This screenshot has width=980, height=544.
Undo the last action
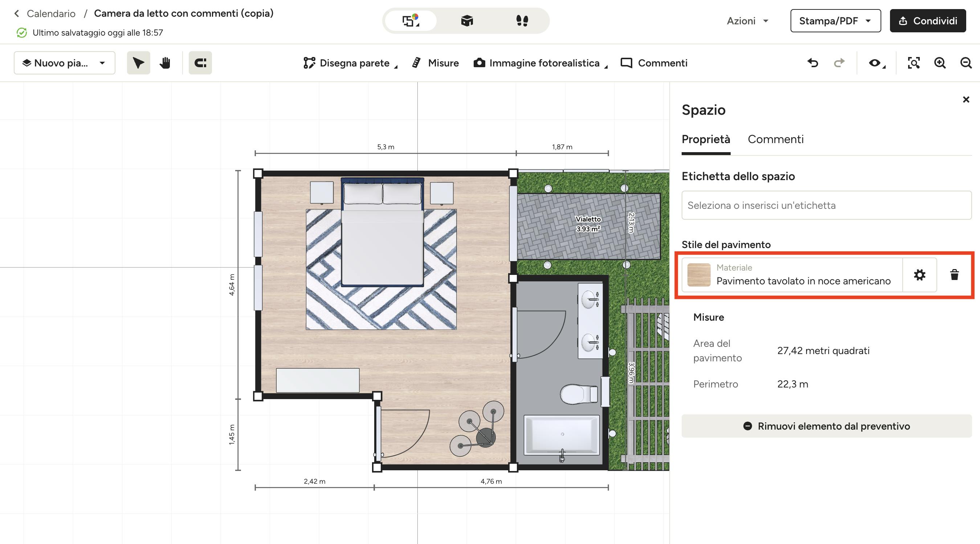click(813, 63)
